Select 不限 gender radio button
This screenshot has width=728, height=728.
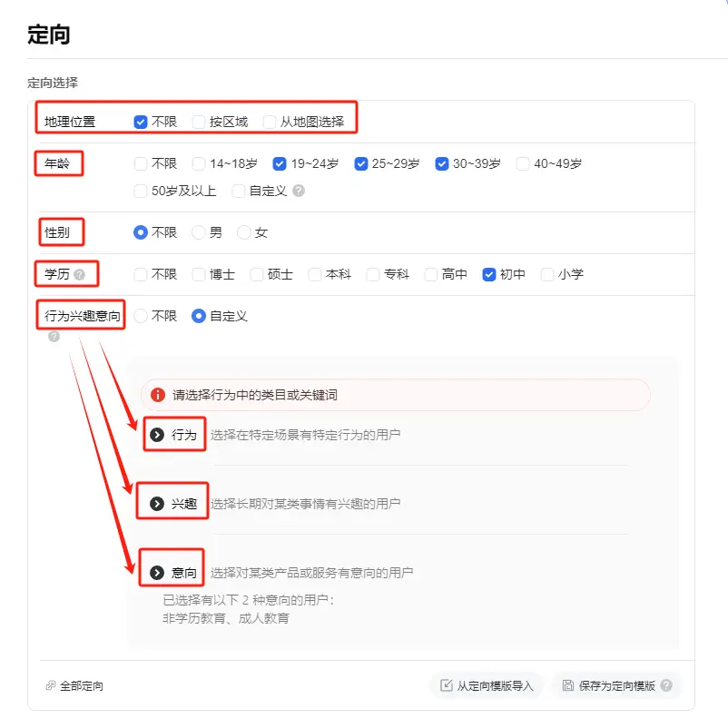point(141,232)
